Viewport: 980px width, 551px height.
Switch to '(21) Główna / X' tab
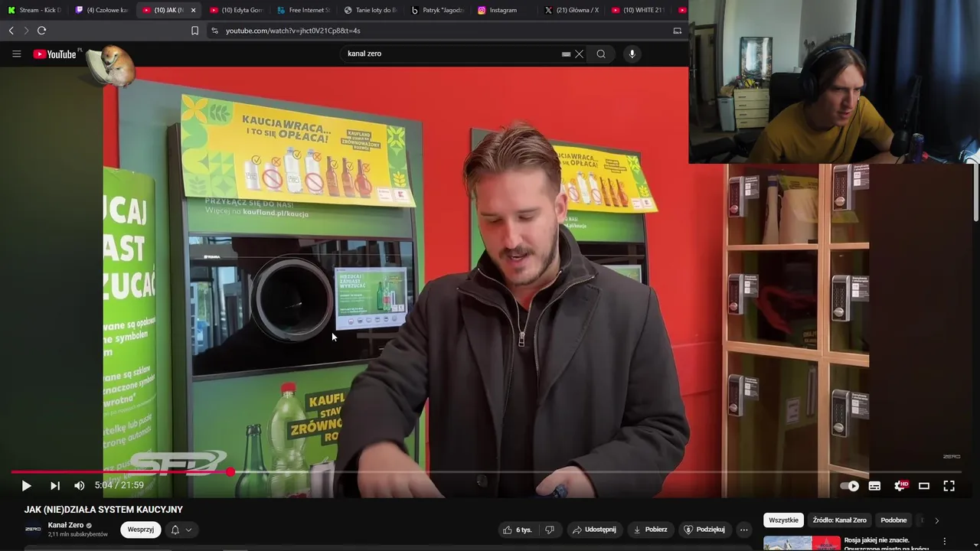pyautogui.click(x=573, y=10)
